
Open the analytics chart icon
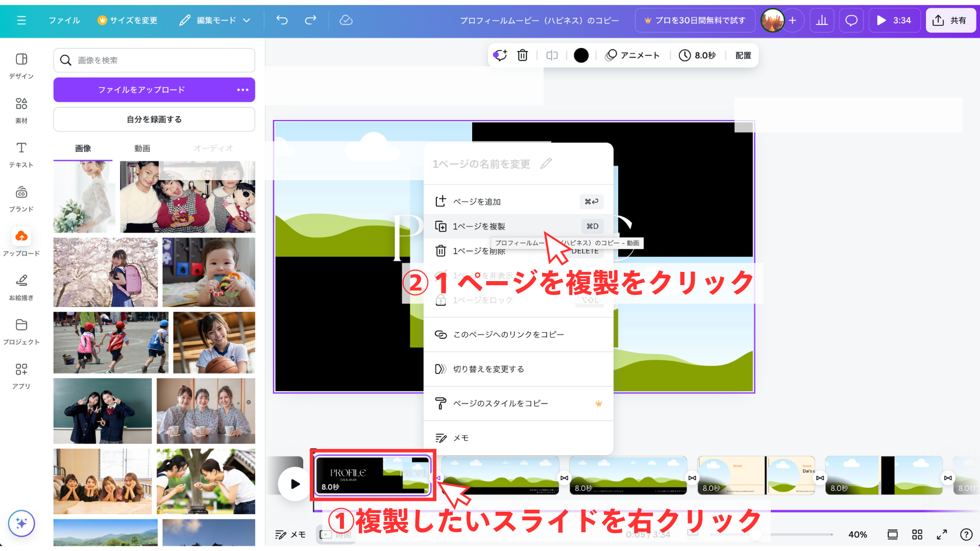822,20
